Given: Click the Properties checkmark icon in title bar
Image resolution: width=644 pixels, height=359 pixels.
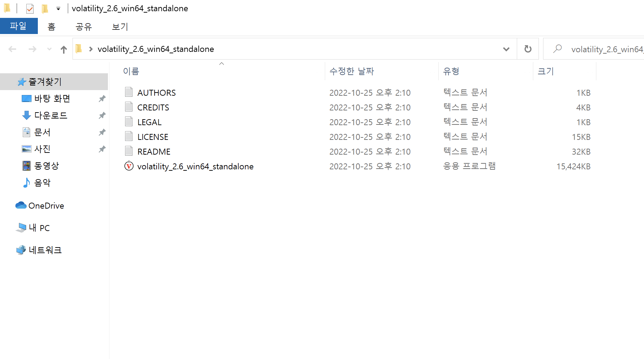Looking at the screenshot, I should [x=30, y=8].
